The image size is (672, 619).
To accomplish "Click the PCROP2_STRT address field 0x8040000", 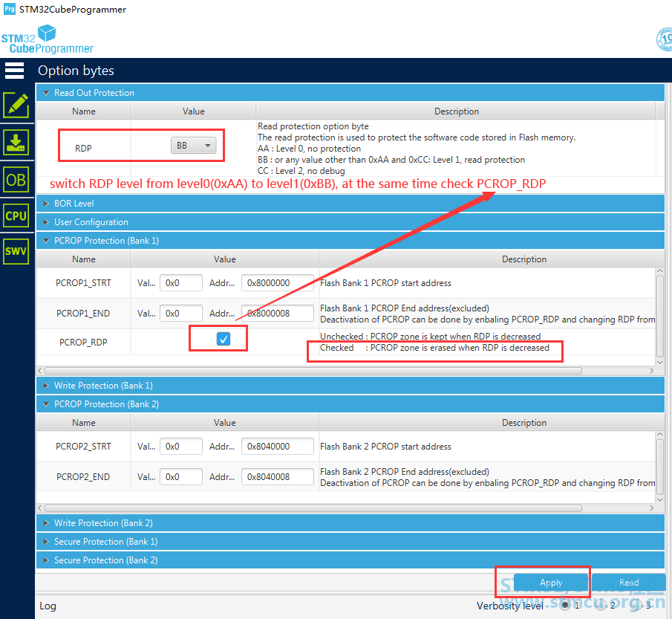I will tap(277, 447).
